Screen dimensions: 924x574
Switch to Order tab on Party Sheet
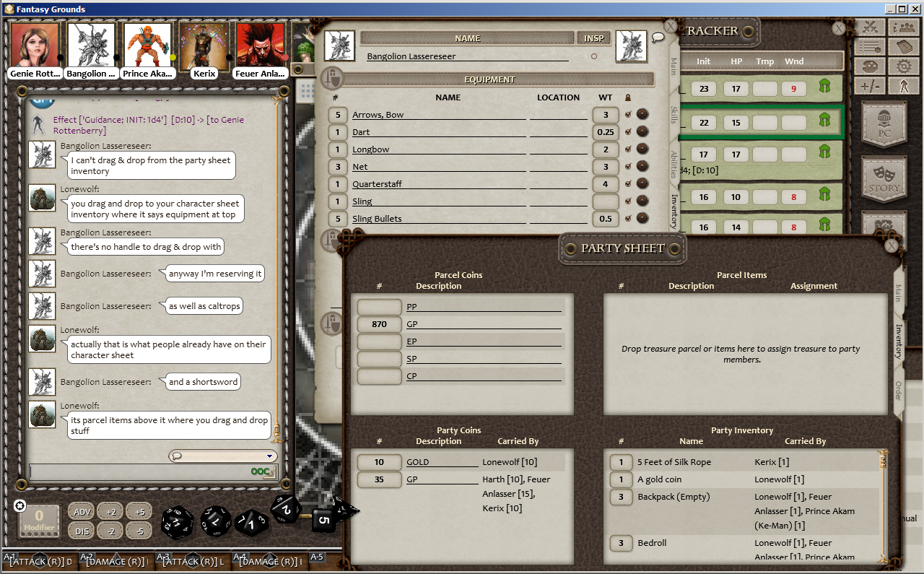coord(898,391)
